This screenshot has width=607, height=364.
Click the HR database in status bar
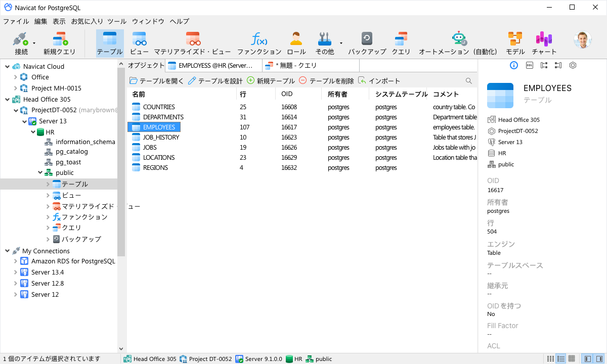[294, 359]
